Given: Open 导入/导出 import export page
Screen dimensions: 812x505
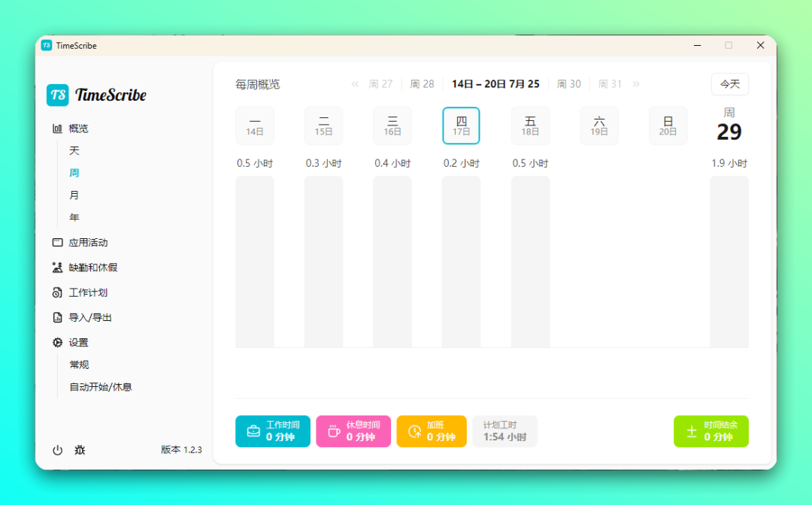Looking at the screenshot, I should click(90, 318).
